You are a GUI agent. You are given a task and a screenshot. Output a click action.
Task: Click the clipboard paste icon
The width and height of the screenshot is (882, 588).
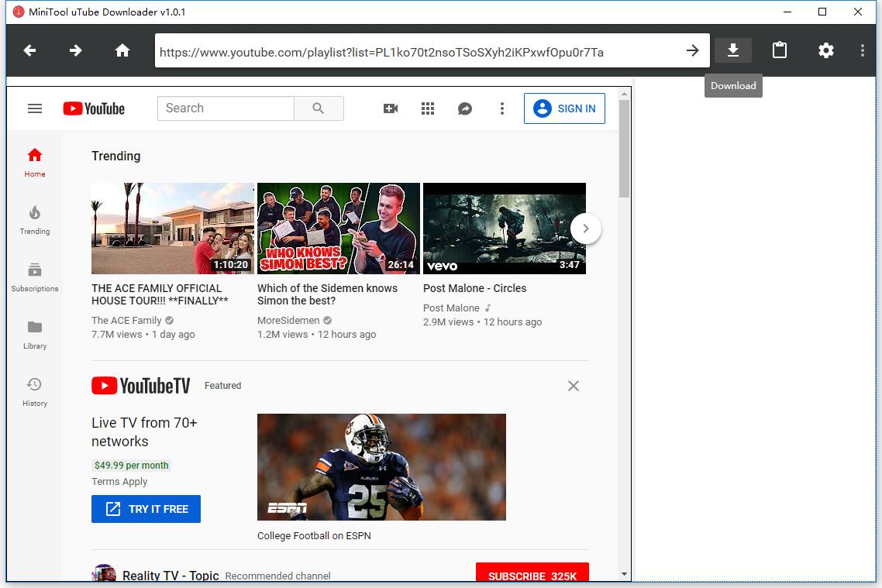pos(779,50)
